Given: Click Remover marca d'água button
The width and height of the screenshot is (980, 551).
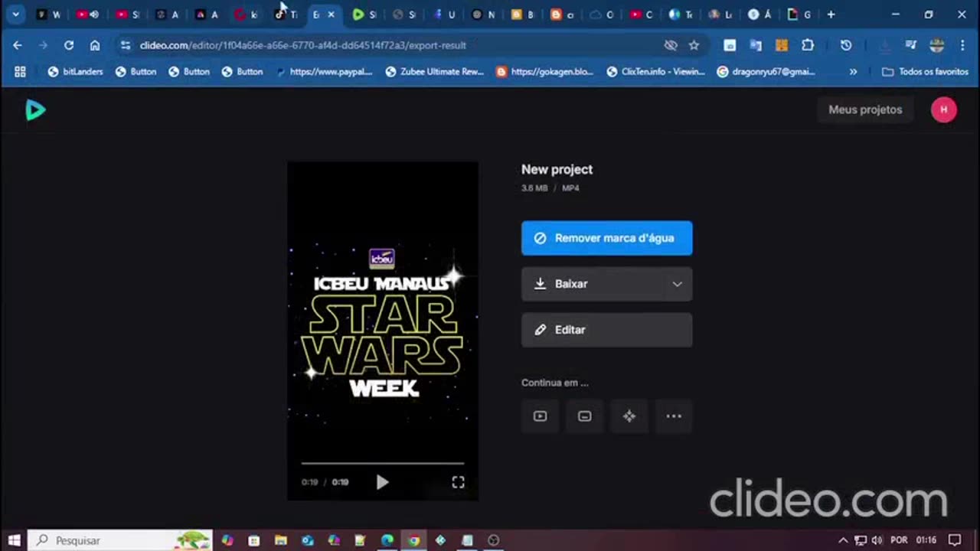Looking at the screenshot, I should (x=606, y=238).
